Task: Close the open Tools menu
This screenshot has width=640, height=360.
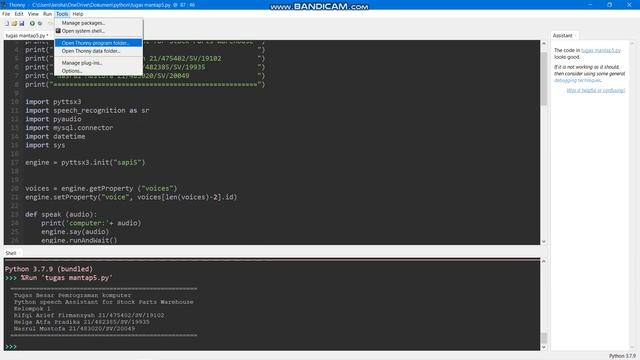Action: pos(62,14)
